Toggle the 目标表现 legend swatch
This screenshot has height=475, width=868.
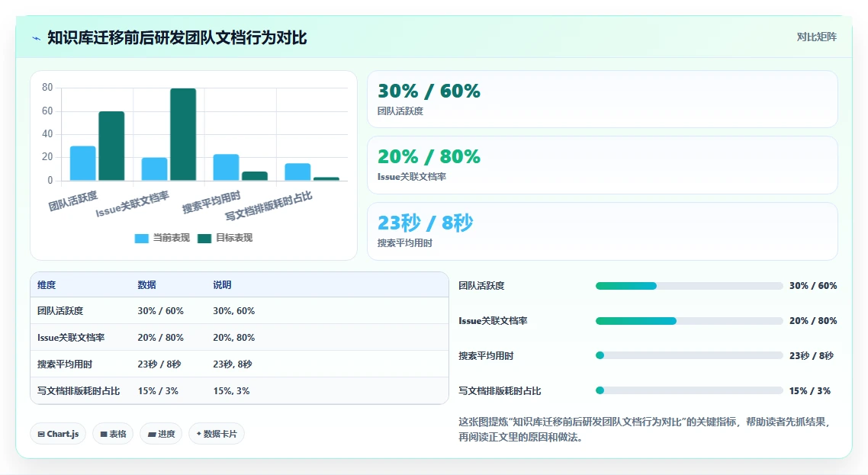pyautogui.click(x=204, y=238)
